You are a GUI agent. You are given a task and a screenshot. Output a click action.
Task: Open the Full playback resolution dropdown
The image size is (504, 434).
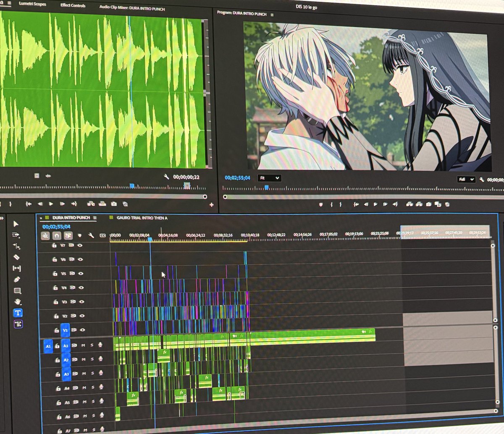[x=466, y=179]
